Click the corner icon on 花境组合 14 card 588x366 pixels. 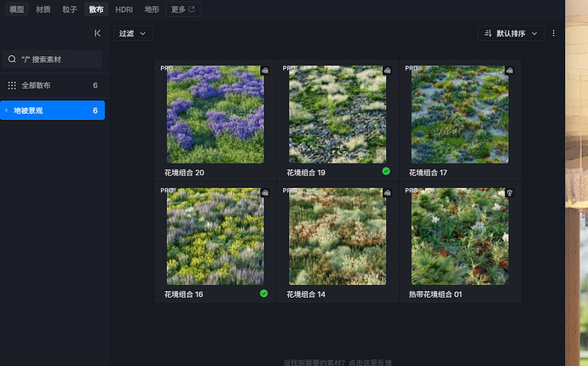[388, 192]
